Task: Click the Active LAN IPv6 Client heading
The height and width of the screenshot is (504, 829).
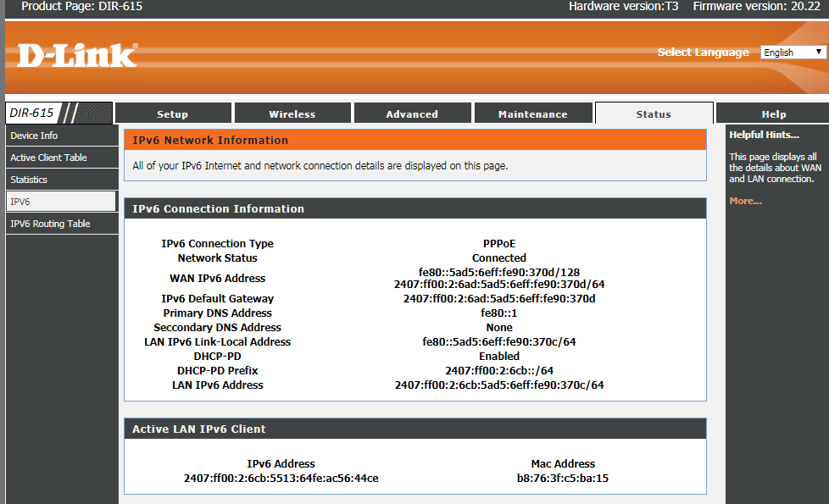Action: pos(199,429)
